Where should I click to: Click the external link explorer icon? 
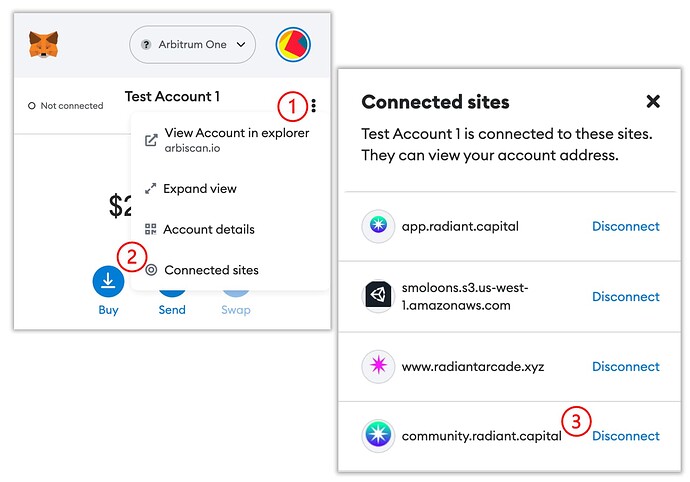coord(151,140)
